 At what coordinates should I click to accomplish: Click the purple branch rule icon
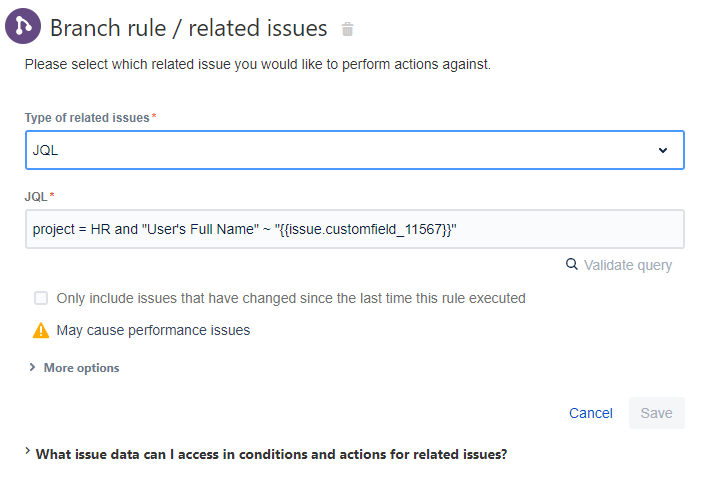click(23, 26)
